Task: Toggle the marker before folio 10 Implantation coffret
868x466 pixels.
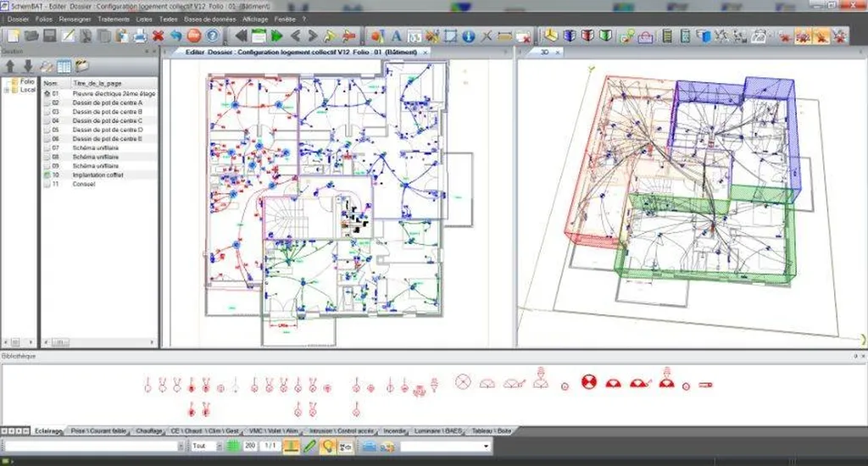Action: [47, 175]
